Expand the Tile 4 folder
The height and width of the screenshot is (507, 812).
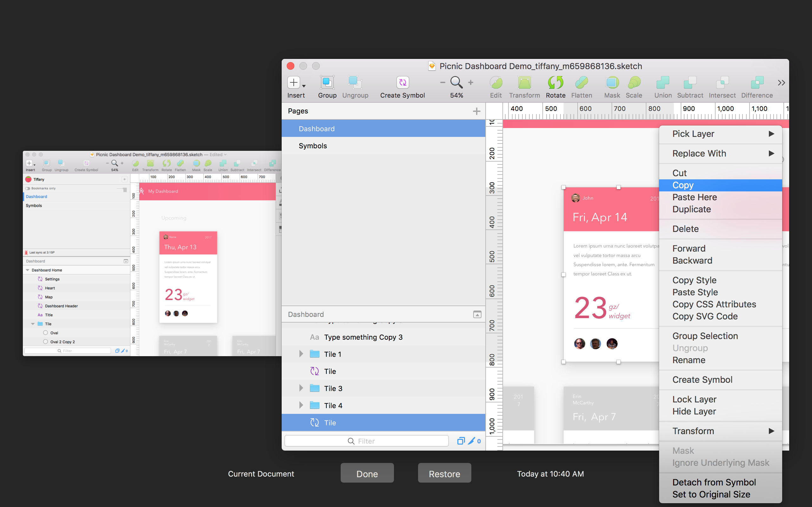coord(301,405)
